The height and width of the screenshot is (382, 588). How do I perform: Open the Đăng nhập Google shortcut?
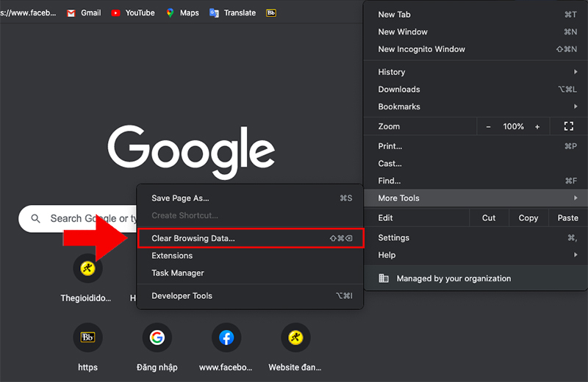(157, 347)
